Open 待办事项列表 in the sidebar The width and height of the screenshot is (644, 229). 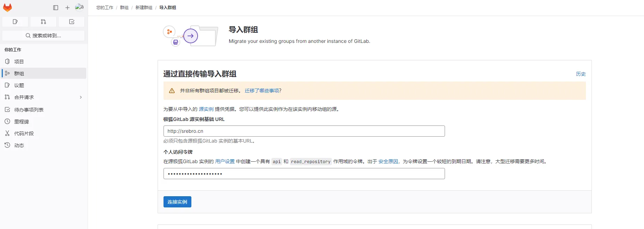tap(29, 110)
